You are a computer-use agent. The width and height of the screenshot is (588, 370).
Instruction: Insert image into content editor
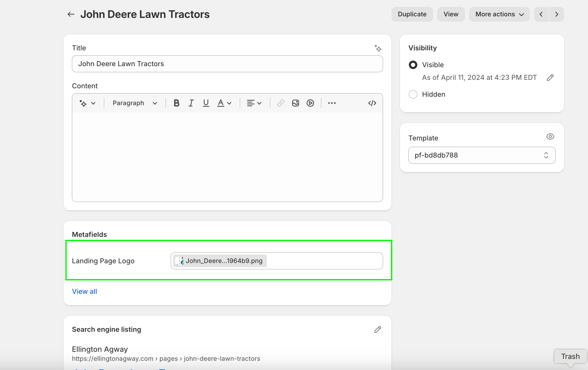coord(296,103)
